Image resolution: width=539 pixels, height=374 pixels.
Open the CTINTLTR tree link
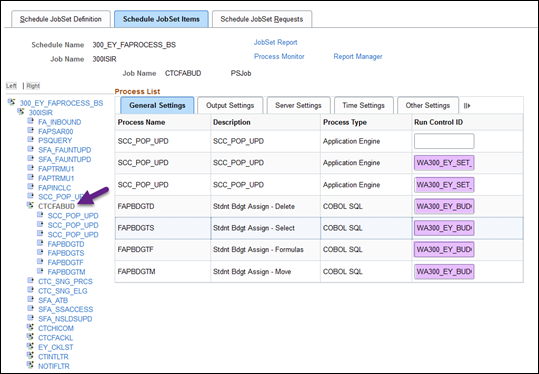53,357
